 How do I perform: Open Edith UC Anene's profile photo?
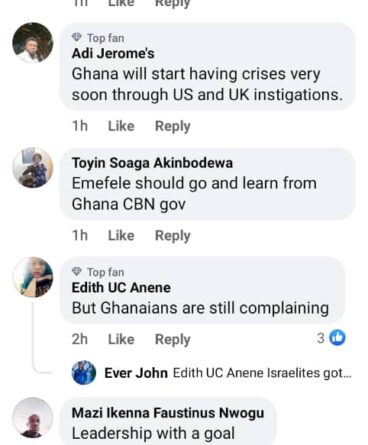(x=33, y=277)
